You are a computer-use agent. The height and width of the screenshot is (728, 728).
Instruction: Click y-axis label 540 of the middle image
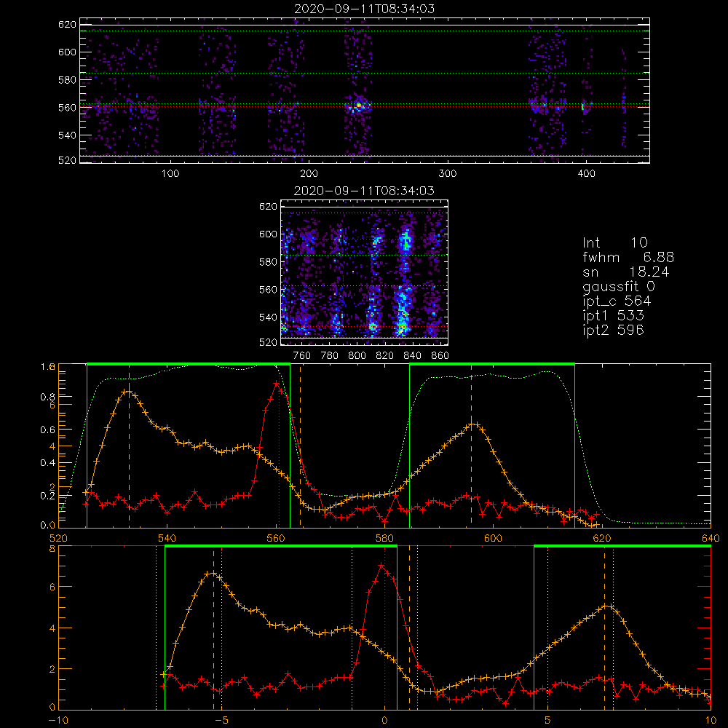click(269, 317)
